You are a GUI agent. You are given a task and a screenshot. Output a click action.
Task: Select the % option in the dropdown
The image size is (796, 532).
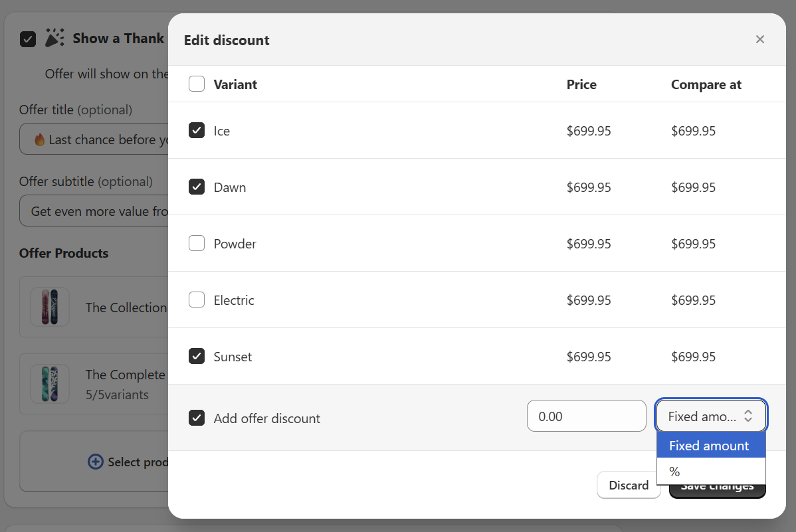(x=710, y=472)
